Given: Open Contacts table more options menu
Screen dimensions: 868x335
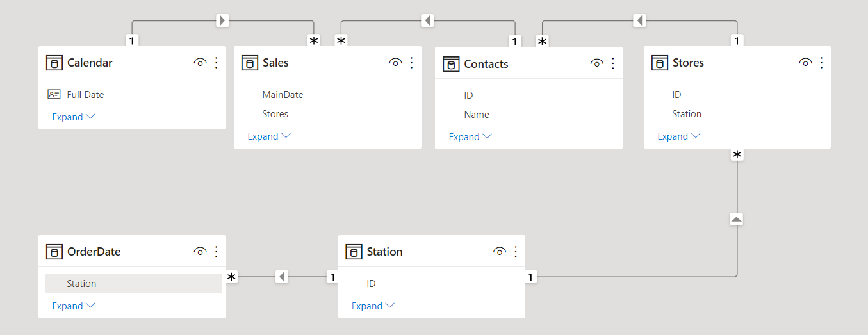Looking at the screenshot, I should pyautogui.click(x=612, y=63).
